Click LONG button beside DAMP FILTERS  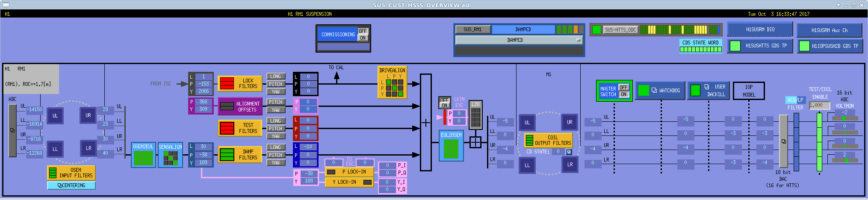276,147
